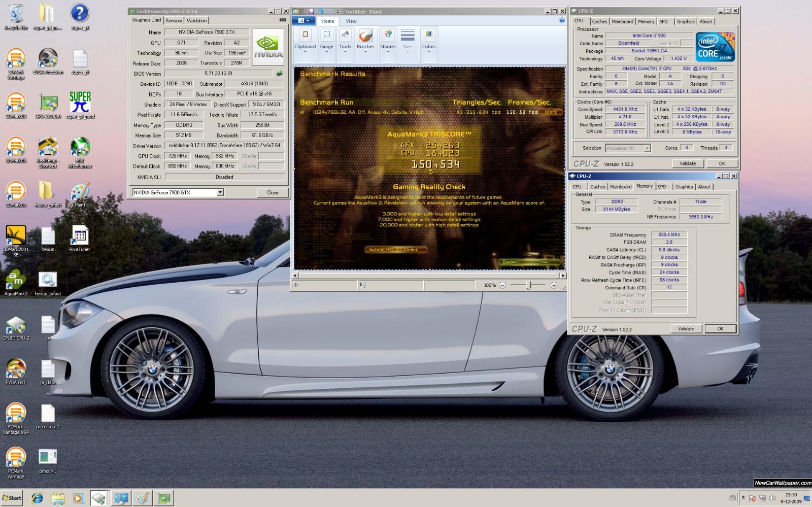Click OK in upper CPU-Z window
812x507 pixels.
(x=722, y=163)
